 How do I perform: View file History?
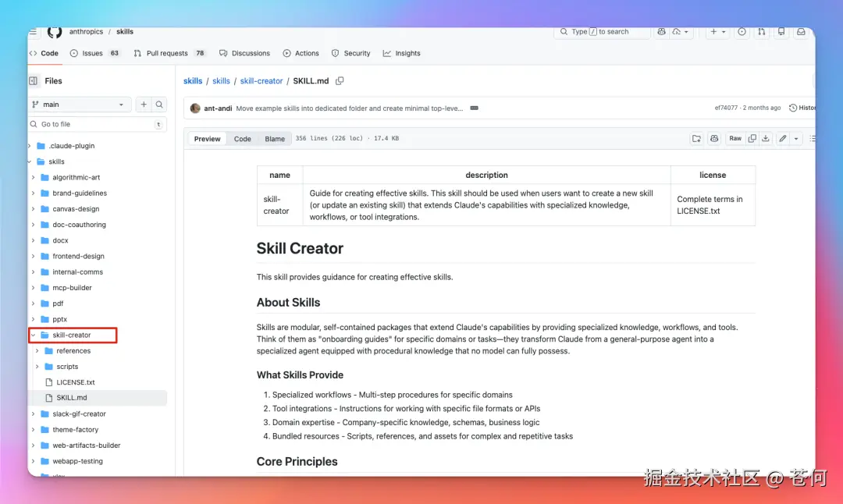pyautogui.click(x=802, y=108)
